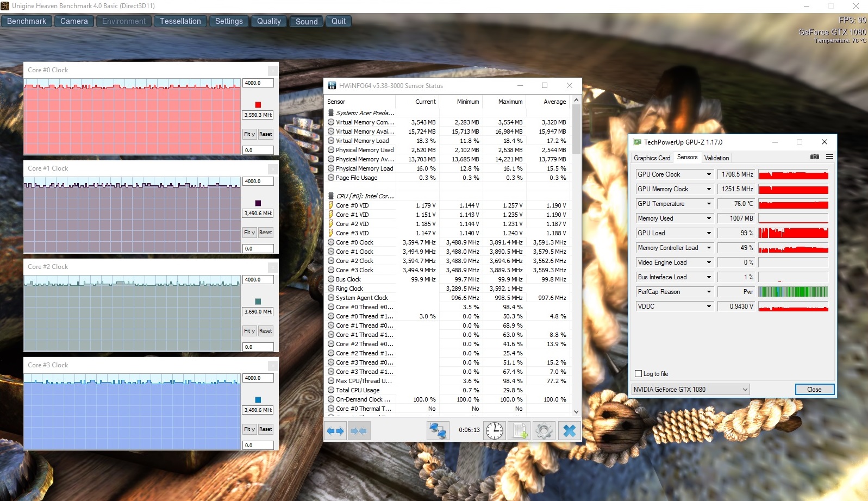Screen dimensions: 868x501
Task: Start Benchmark in Heaven top bar
Action: 27,21
